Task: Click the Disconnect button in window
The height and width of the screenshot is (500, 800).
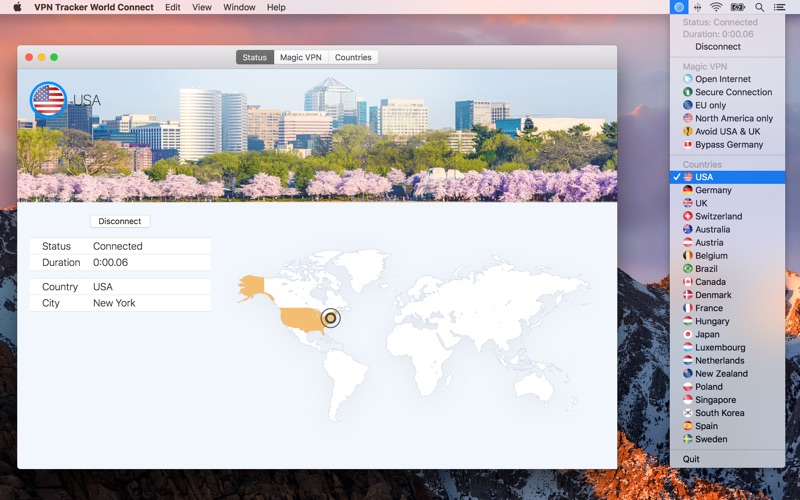Action: point(120,221)
